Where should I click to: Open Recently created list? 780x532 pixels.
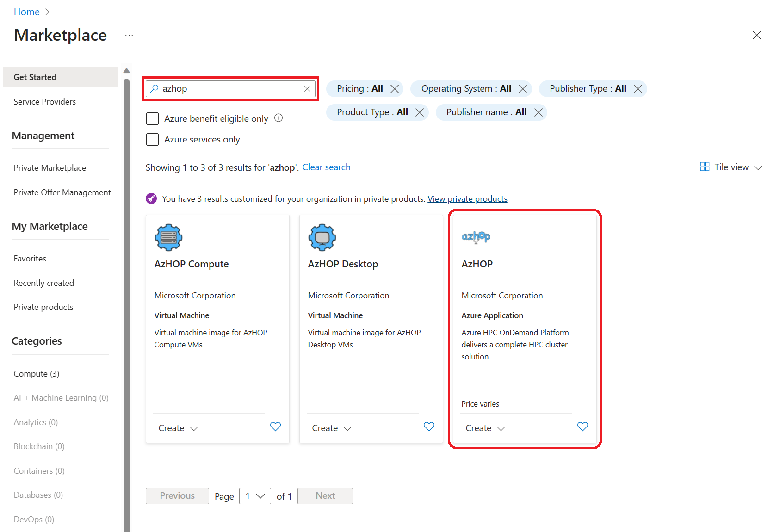(44, 283)
